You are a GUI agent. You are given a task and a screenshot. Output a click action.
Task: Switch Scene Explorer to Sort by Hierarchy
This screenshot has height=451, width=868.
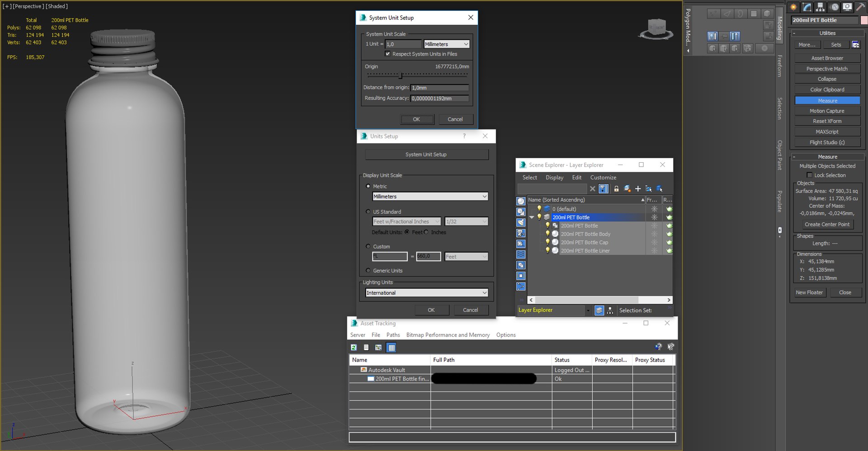[x=610, y=310]
